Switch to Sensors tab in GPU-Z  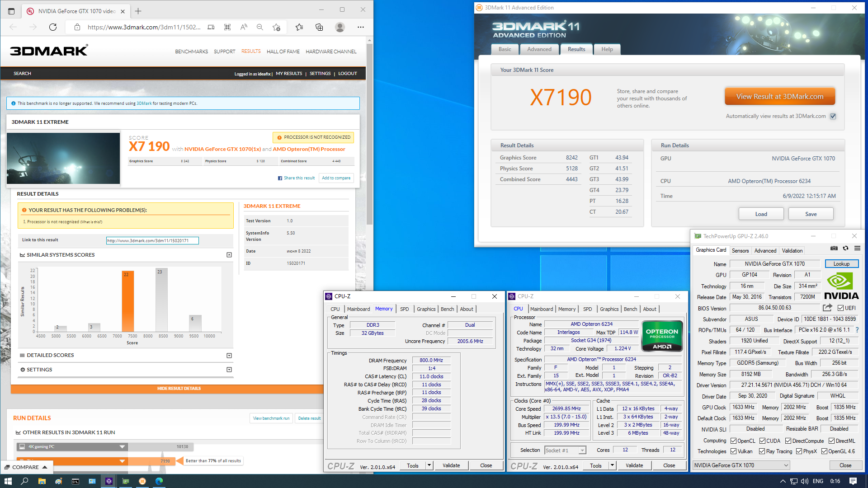(740, 251)
